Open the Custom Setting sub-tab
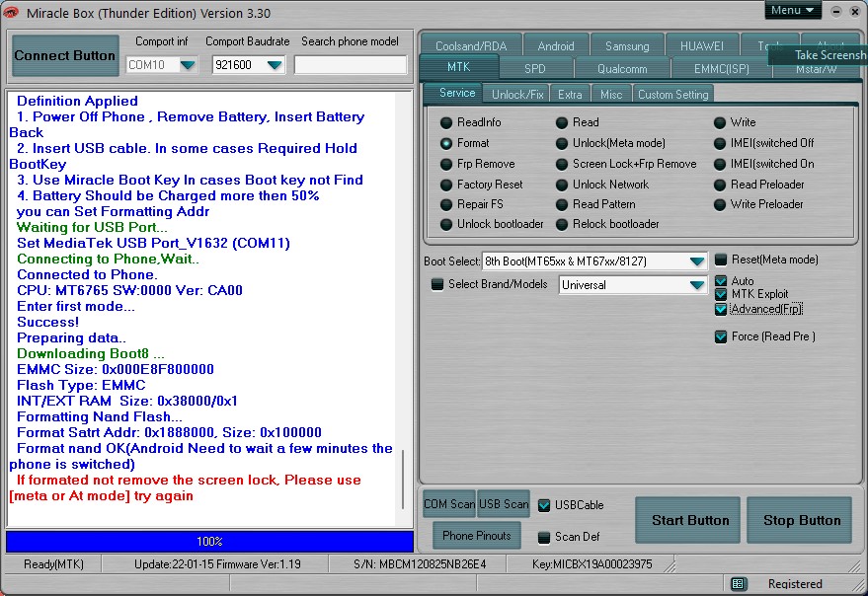The height and width of the screenshot is (596, 868). (x=673, y=95)
